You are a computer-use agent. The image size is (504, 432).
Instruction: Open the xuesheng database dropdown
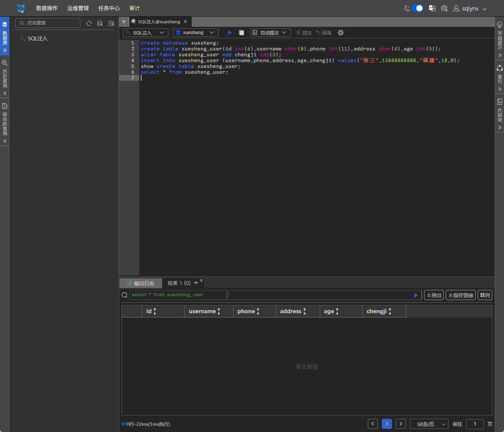pos(196,33)
